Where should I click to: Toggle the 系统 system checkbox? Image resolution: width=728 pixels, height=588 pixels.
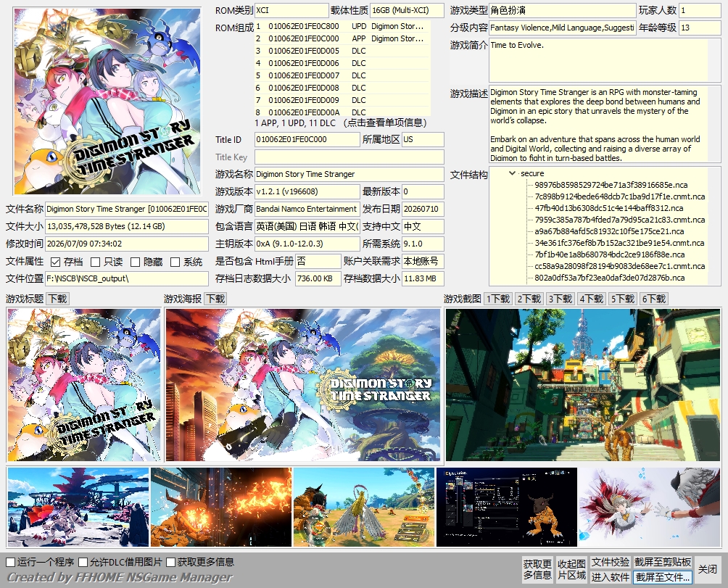click(175, 262)
